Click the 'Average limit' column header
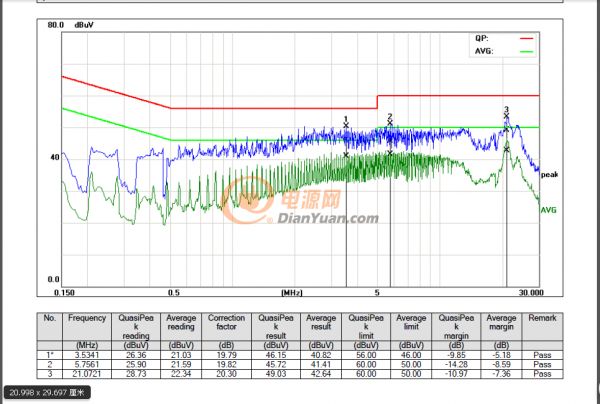 [411, 322]
